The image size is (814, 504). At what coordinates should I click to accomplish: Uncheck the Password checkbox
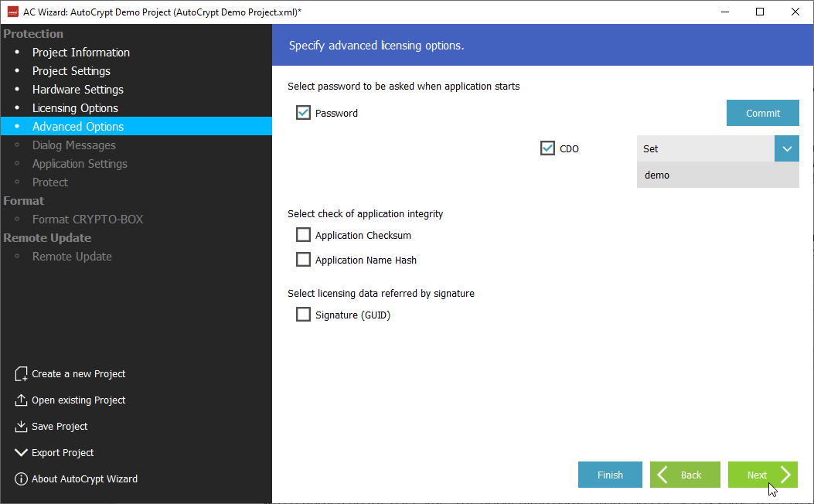[x=303, y=114]
